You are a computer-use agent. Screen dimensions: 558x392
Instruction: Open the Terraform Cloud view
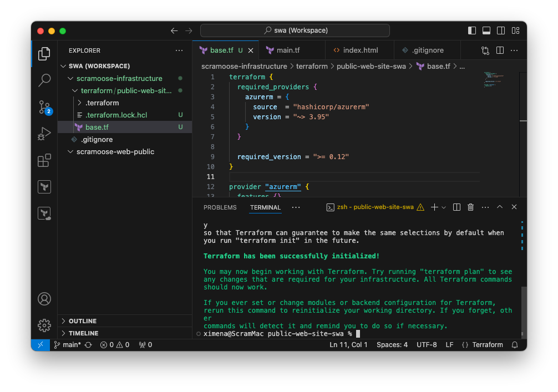coord(44,214)
